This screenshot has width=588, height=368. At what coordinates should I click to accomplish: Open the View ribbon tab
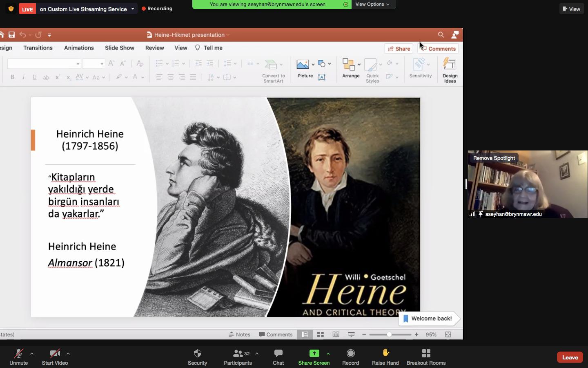(181, 48)
